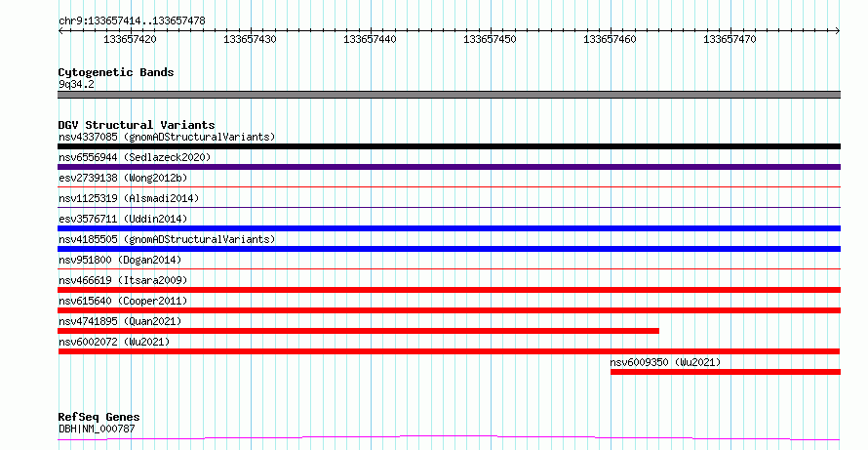Click ruler position 133657420

pyautogui.click(x=130, y=39)
